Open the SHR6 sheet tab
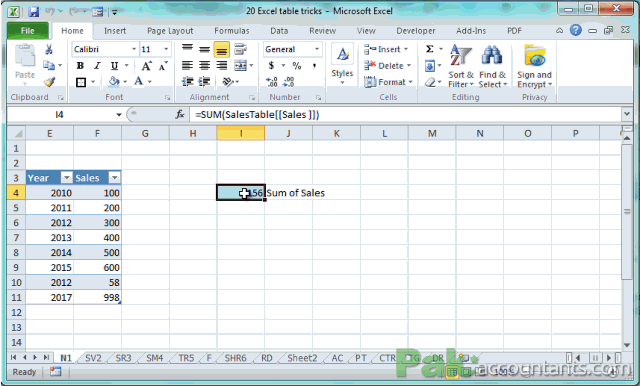Screen dimensions: 640x386 [x=236, y=358]
